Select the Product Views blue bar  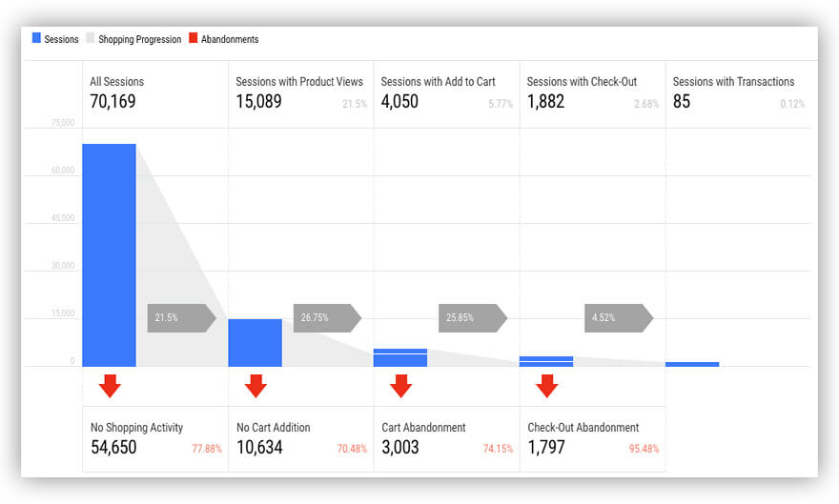pos(256,343)
